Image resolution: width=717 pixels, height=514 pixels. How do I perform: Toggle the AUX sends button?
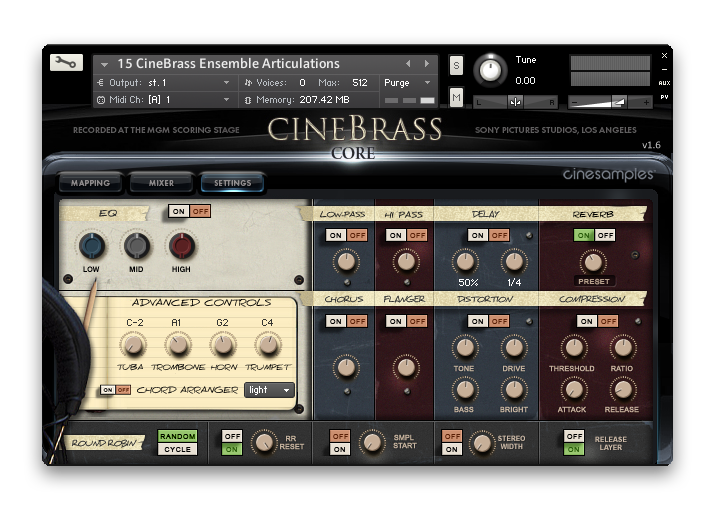(x=664, y=83)
